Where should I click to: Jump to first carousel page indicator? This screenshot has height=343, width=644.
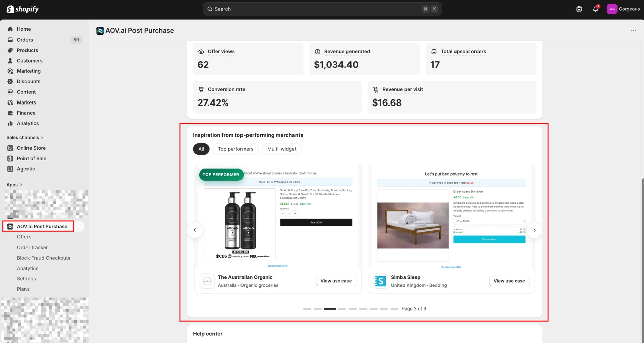click(307, 309)
